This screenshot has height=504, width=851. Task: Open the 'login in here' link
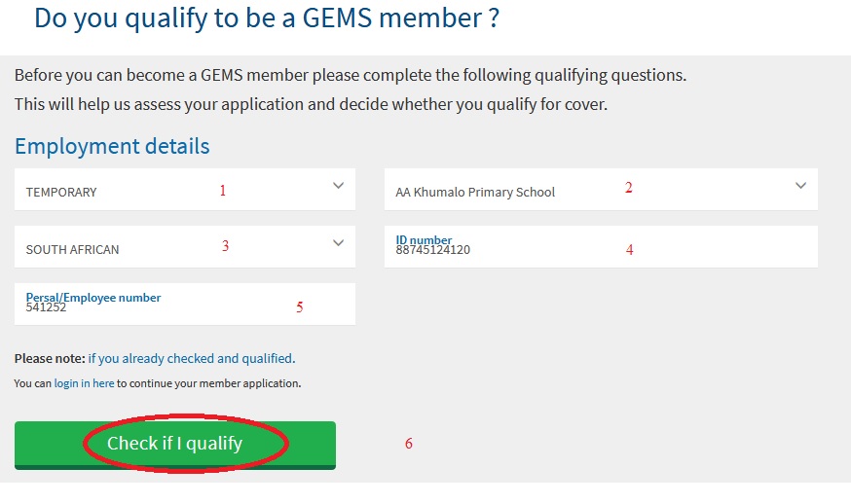click(84, 383)
